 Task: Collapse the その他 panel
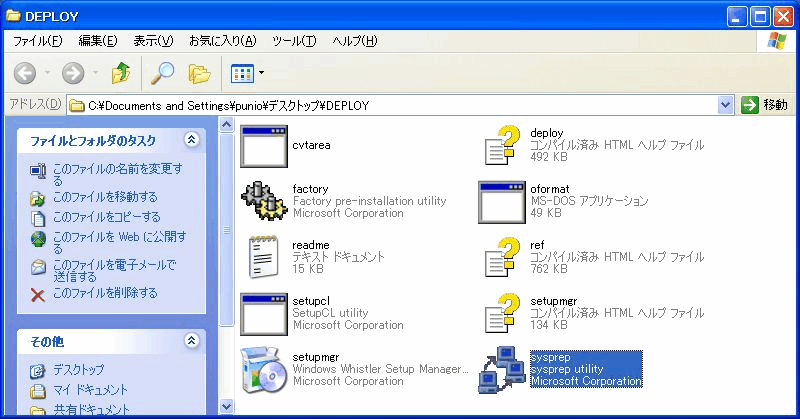(191, 341)
